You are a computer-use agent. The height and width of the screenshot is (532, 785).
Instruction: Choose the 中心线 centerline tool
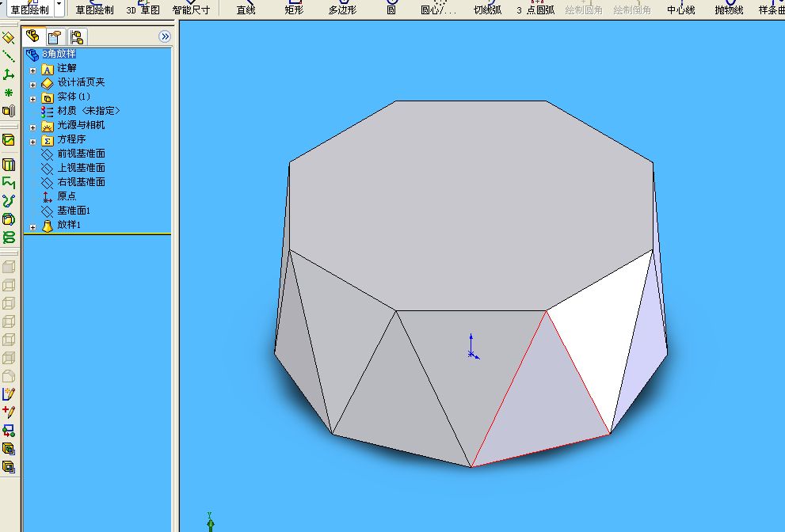tap(681, 9)
